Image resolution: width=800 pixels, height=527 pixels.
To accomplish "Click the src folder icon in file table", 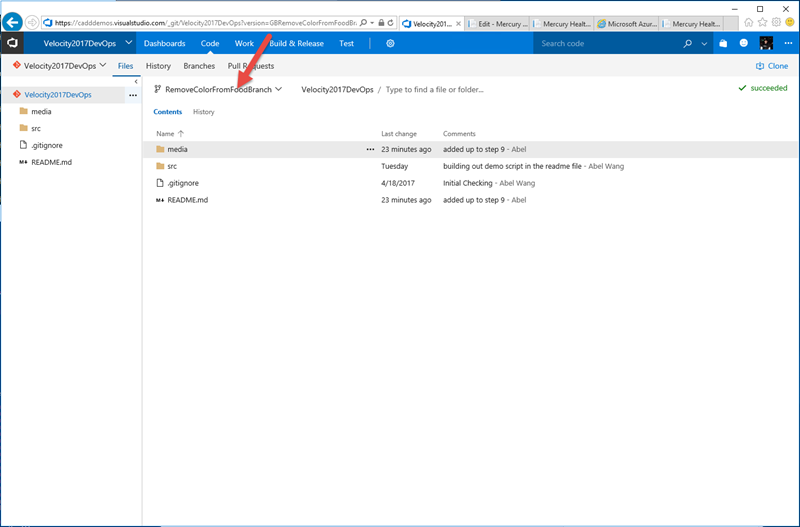I will pos(160,166).
